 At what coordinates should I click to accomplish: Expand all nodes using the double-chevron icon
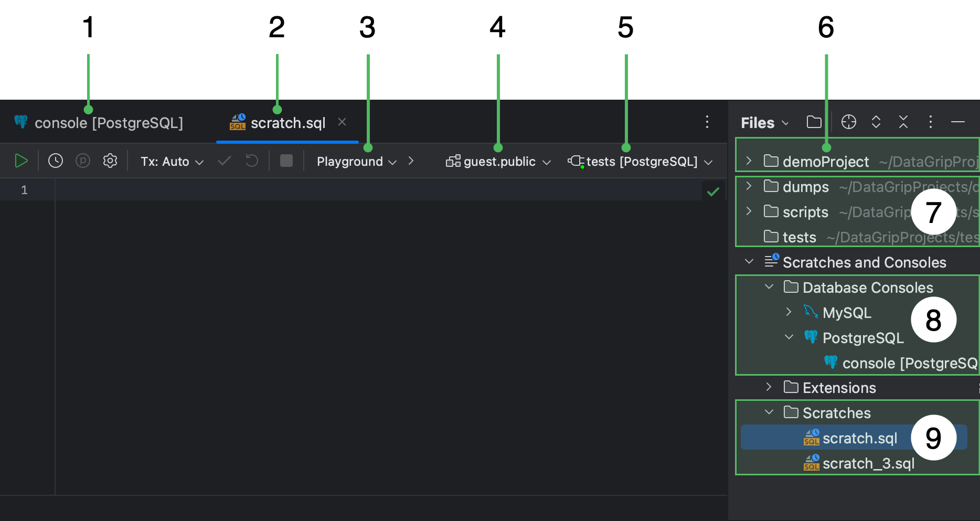876,122
